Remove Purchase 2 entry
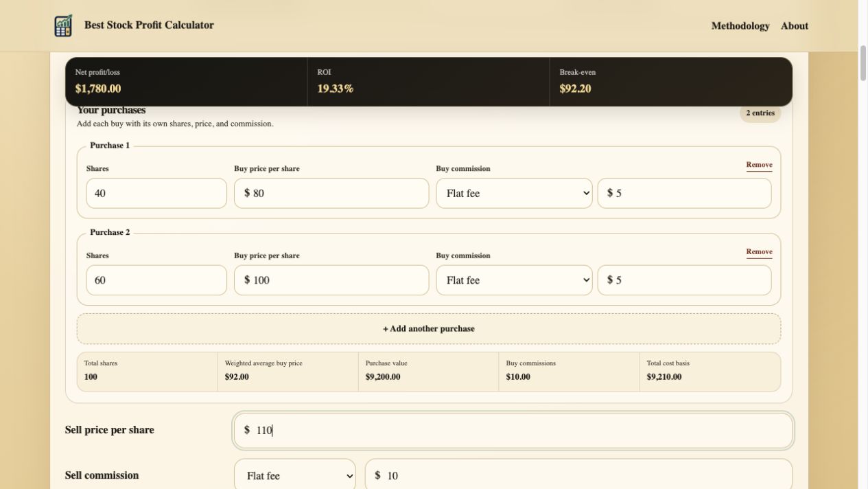Viewport: 868px width, 489px height. [x=759, y=252]
